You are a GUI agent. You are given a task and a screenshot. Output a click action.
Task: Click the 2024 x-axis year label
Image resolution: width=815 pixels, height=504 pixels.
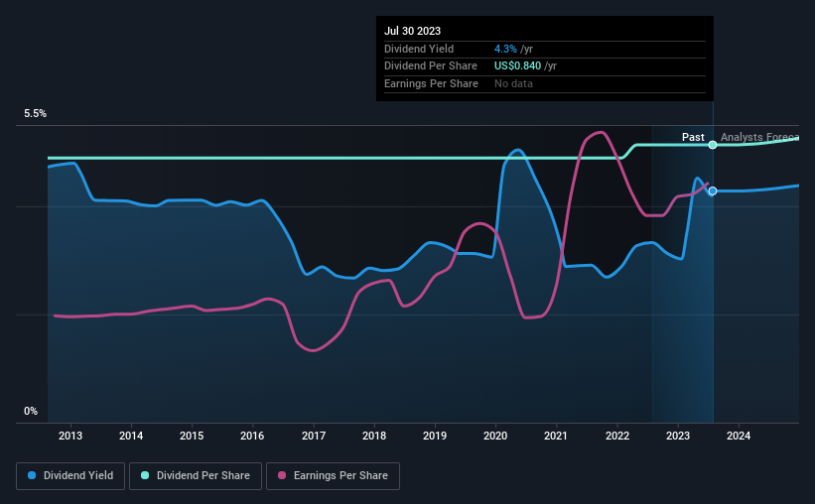point(739,436)
